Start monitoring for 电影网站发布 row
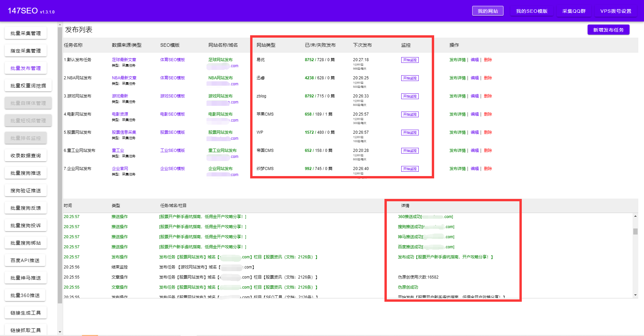 (x=410, y=115)
